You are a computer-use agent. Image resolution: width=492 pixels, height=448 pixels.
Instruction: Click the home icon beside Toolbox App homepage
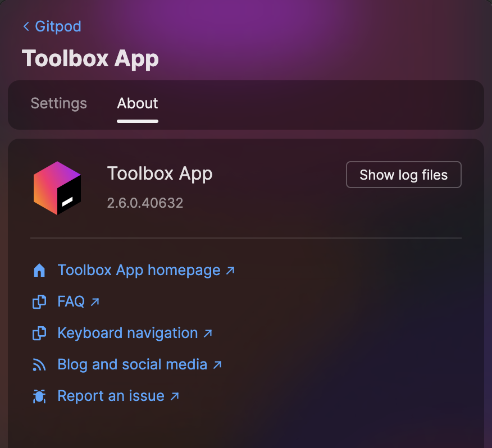(x=39, y=270)
